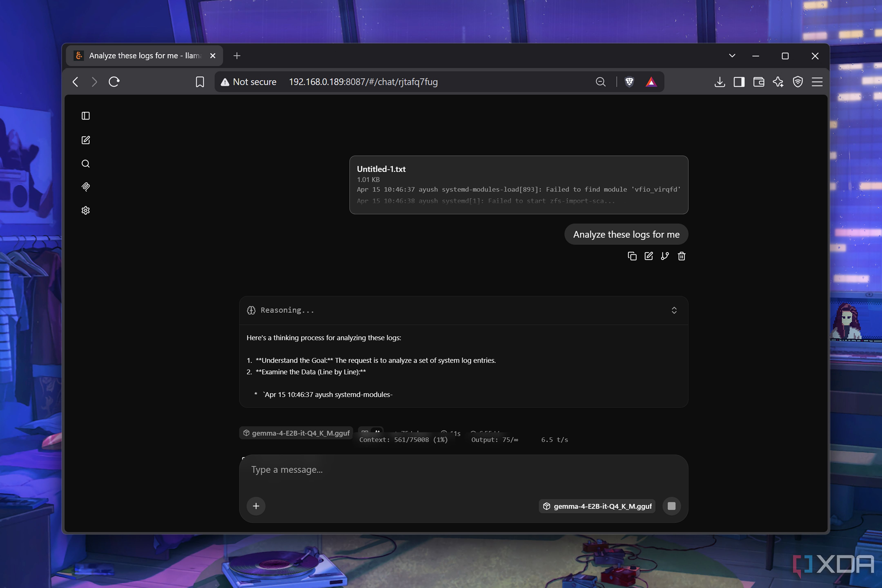Stop generation with the square stop button

tap(671, 506)
